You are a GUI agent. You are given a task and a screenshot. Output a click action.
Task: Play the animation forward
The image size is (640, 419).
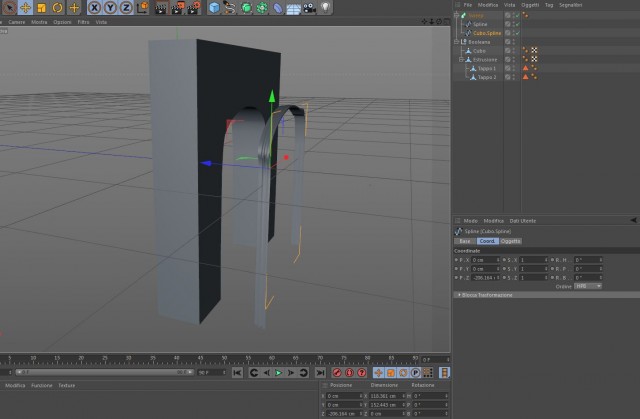point(278,372)
